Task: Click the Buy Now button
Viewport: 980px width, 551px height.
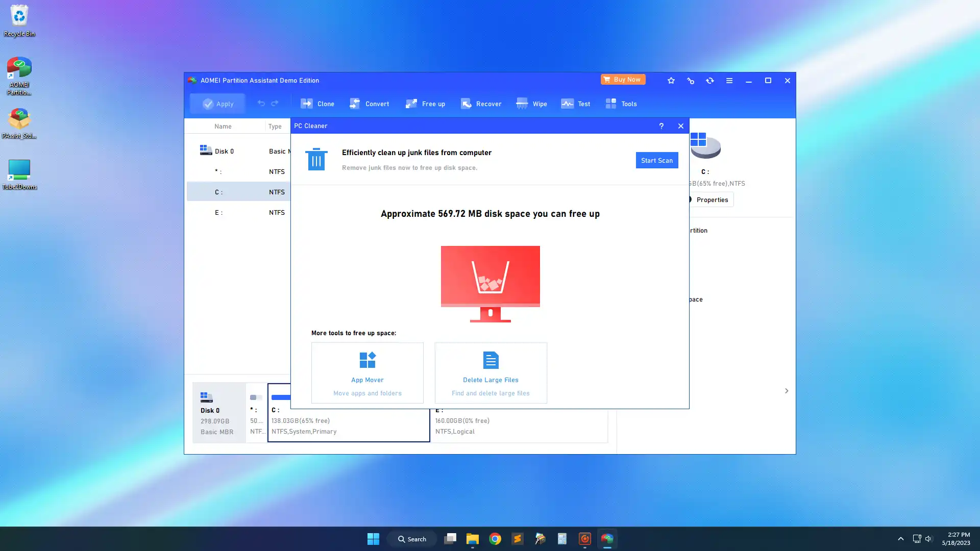Action: [623, 80]
